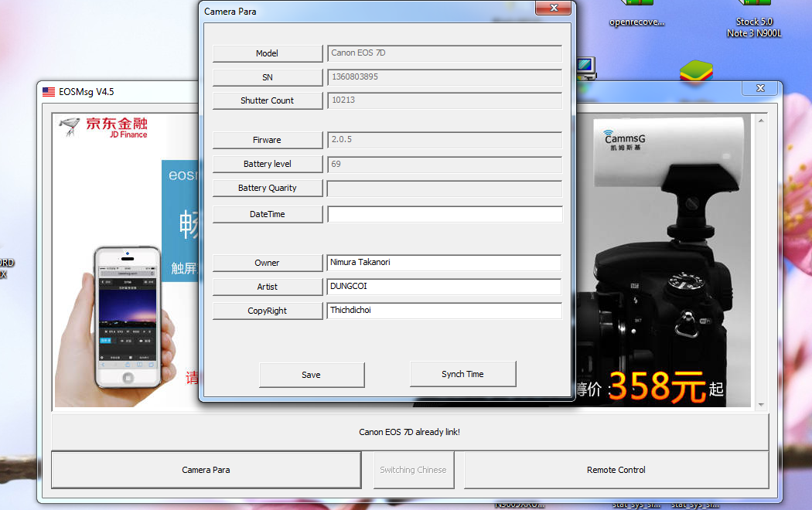Open Camera Para in EOSMsg window
The height and width of the screenshot is (510, 812).
point(206,470)
